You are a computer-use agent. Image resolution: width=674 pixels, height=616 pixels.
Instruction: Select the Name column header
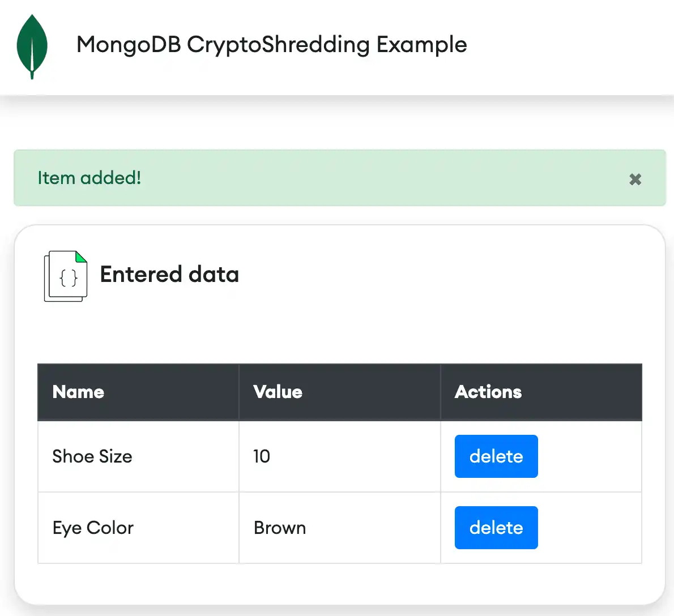tap(78, 392)
